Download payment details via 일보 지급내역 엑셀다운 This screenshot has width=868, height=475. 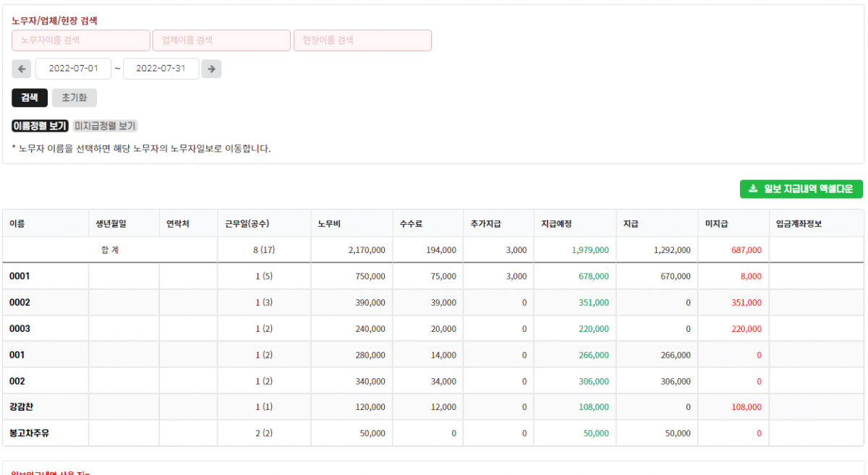point(799,189)
